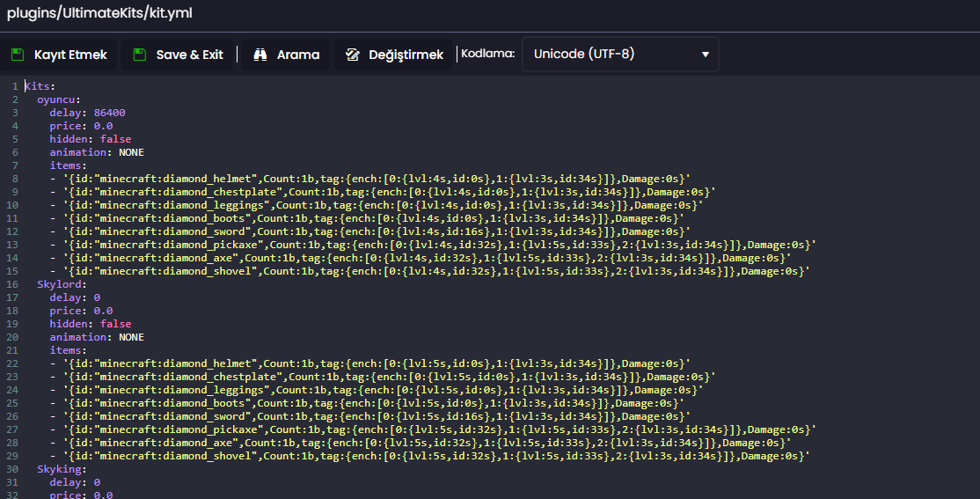
Task: Open the Unicode (UTF-8) encoding dropdown
Action: 620,55
